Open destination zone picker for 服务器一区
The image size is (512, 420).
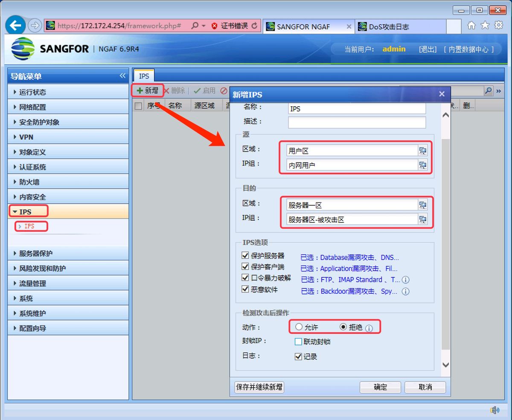point(423,205)
